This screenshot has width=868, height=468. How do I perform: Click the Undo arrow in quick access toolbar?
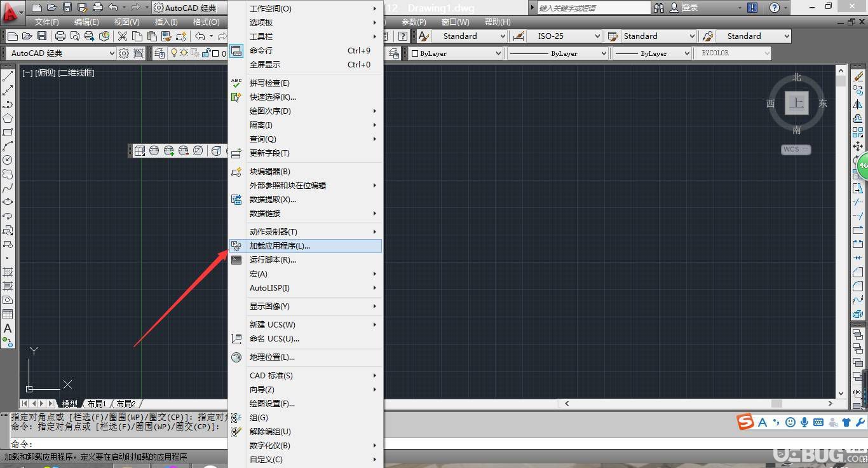point(112,8)
